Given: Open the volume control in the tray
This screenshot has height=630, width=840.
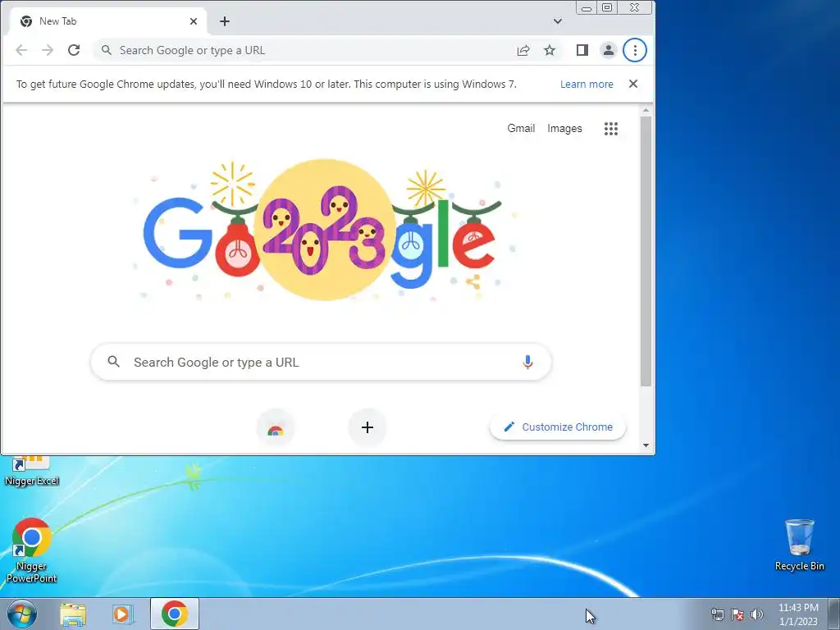Looking at the screenshot, I should (x=757, y=614).
